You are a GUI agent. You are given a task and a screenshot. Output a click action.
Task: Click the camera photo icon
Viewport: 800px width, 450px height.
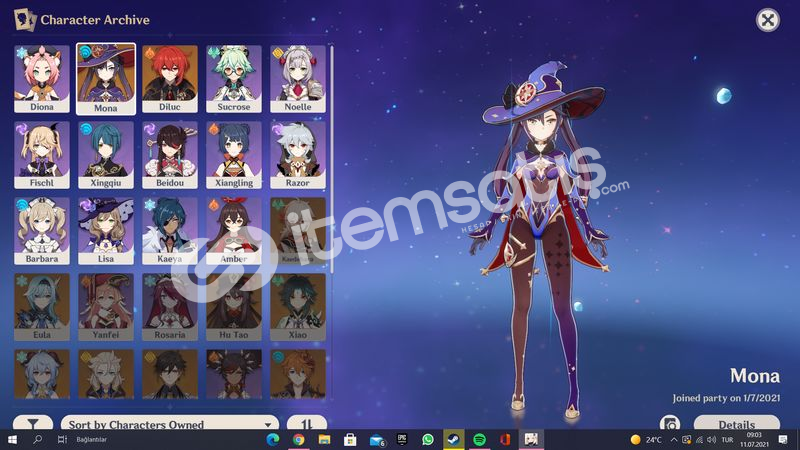(x=670, y=423)
